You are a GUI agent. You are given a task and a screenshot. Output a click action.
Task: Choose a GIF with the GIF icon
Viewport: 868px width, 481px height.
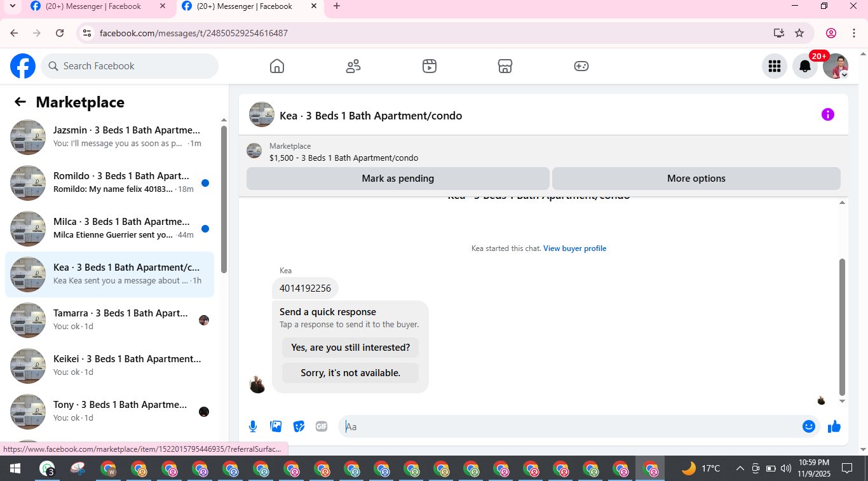pos(322,426)
